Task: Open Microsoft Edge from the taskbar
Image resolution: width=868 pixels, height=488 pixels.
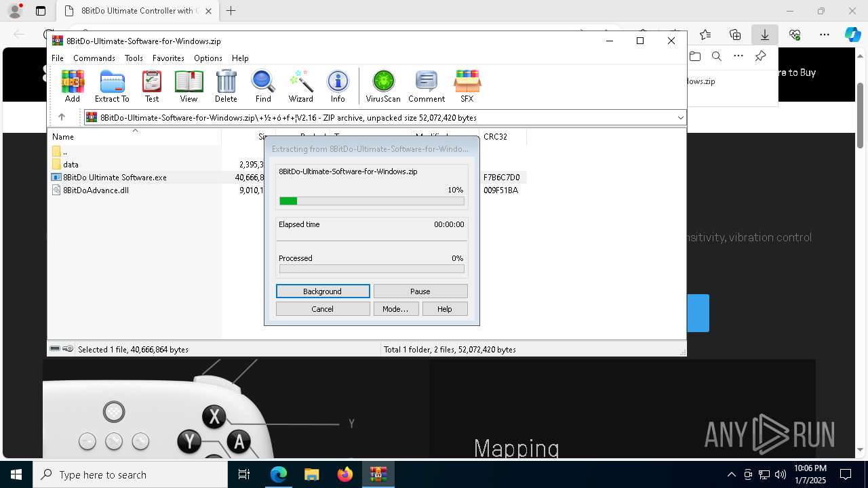Action: click(x=279, y=474)
